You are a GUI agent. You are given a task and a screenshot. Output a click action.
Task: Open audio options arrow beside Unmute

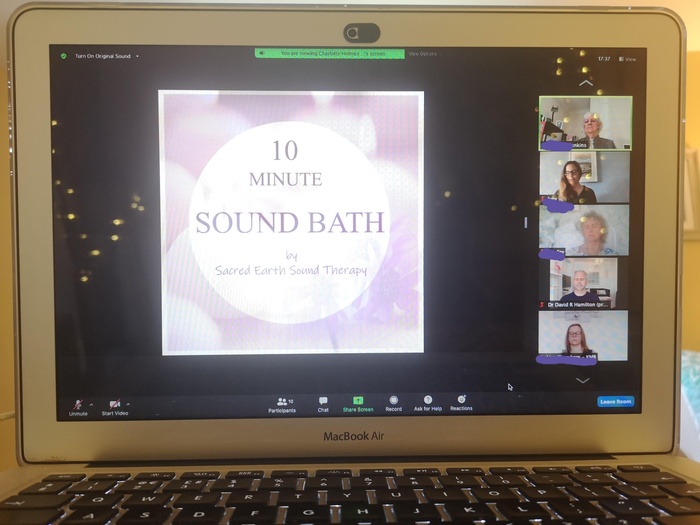tap(91, 404)
